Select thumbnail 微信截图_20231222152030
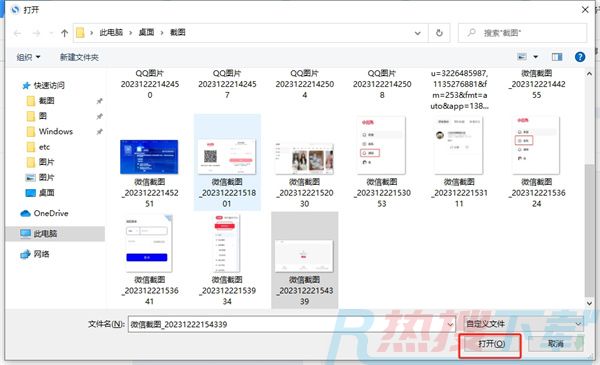Screen dimensions: 600x365 [304, 158]
